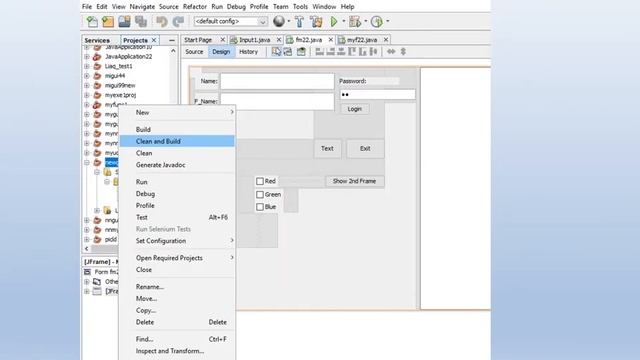
Task: Open the Set Configuration submenu
Action: 177,241
